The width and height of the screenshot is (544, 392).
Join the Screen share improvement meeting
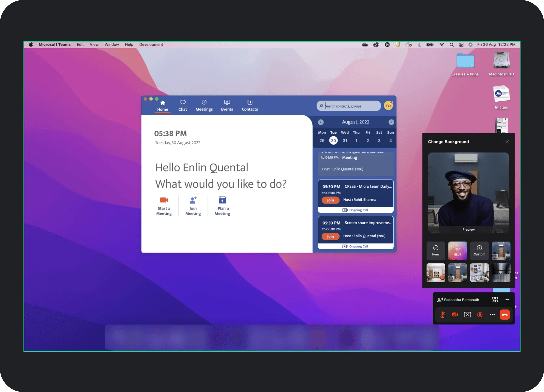click(x=330, y=237)
